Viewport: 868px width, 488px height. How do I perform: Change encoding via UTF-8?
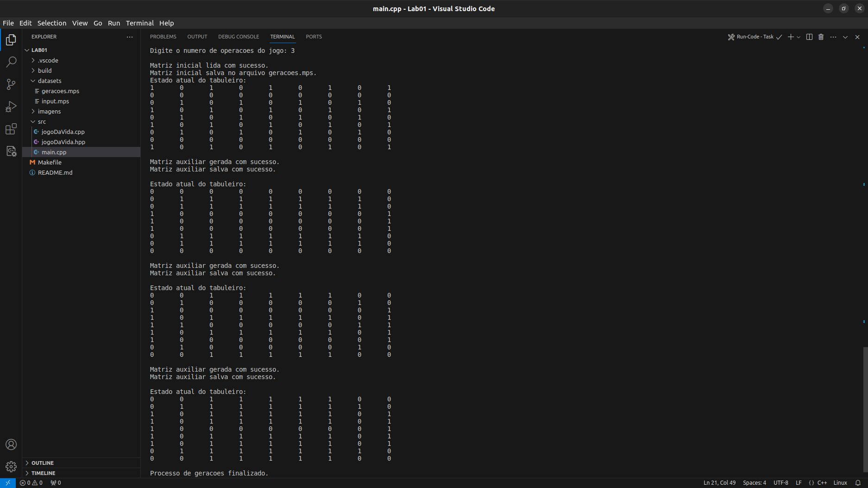pos(781,482)
